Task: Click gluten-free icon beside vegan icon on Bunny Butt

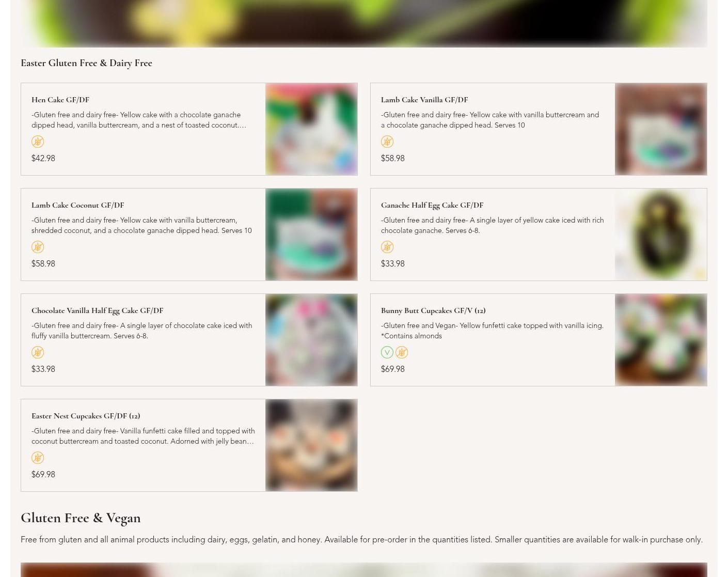Action: point(402,352)
